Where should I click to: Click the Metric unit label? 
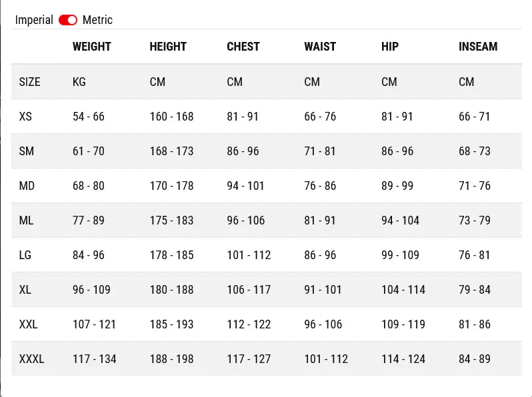pos(97,20)
